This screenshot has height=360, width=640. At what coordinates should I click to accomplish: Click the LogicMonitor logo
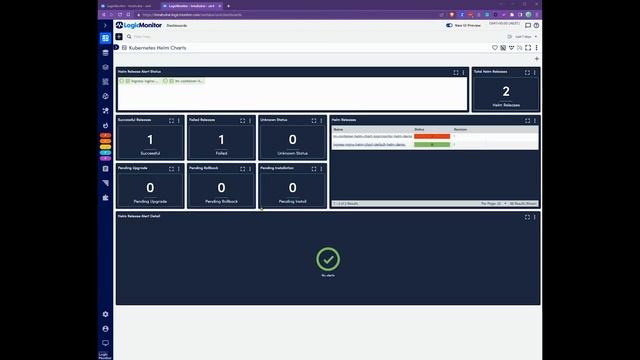(139, 25)
